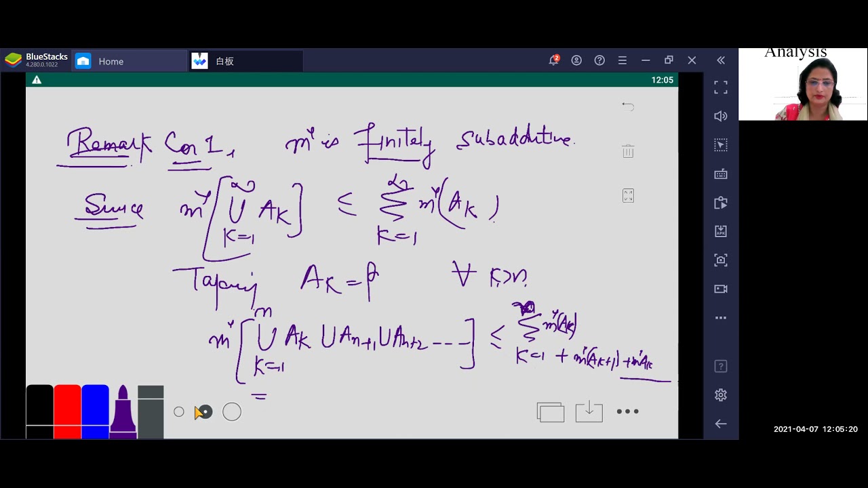The height and width of the screenshot is (488, 868).
Task: Select the blue pen color
Action: pos(95,411)
